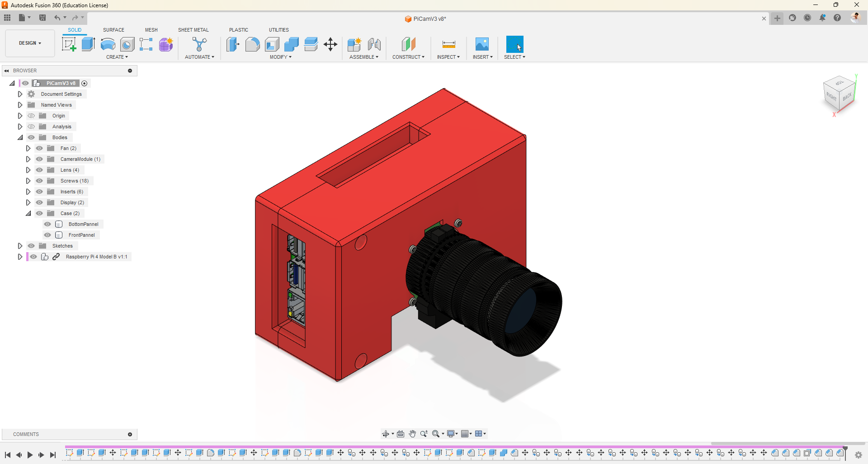Select the Rectangular Pattern tool
Image resolution: width=868 pixels, height=464 pixels.
coord(146,44)
